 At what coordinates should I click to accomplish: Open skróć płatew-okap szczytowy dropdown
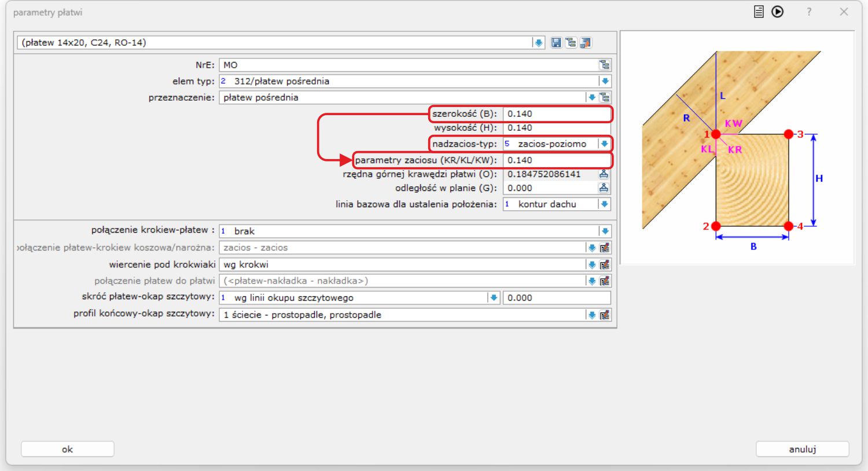[493, 297]
